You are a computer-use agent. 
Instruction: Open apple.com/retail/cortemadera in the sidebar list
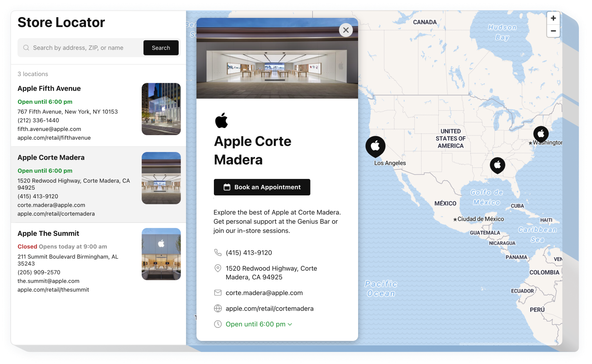pos(56,214)
